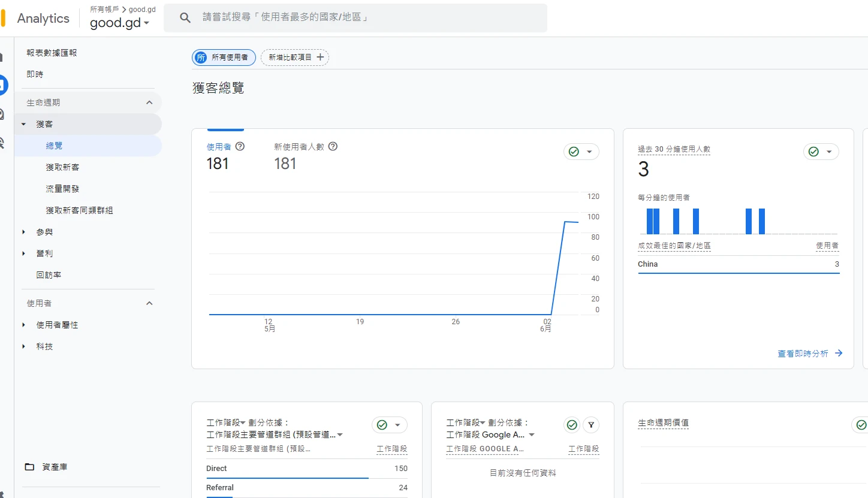Image resolution: width=868 pixels, height=498 pixels.
Task: Click the filter funnel icon on Google Ads card
Action: (x=591, y=425)
